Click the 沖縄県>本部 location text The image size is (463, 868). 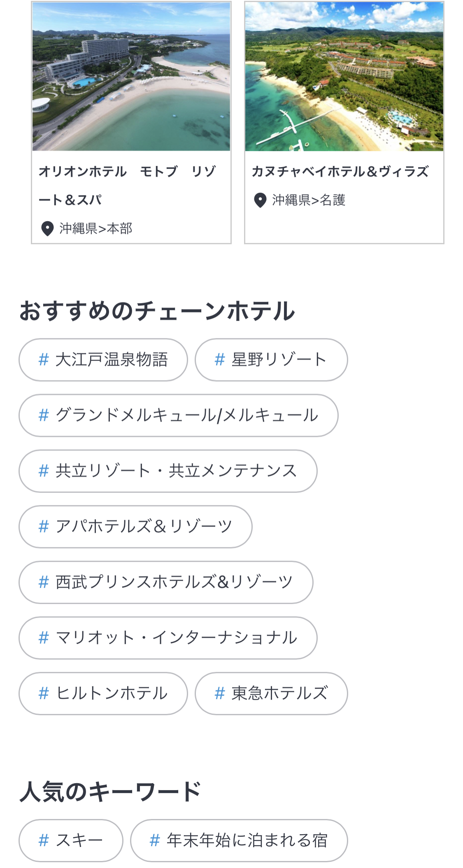95,229
